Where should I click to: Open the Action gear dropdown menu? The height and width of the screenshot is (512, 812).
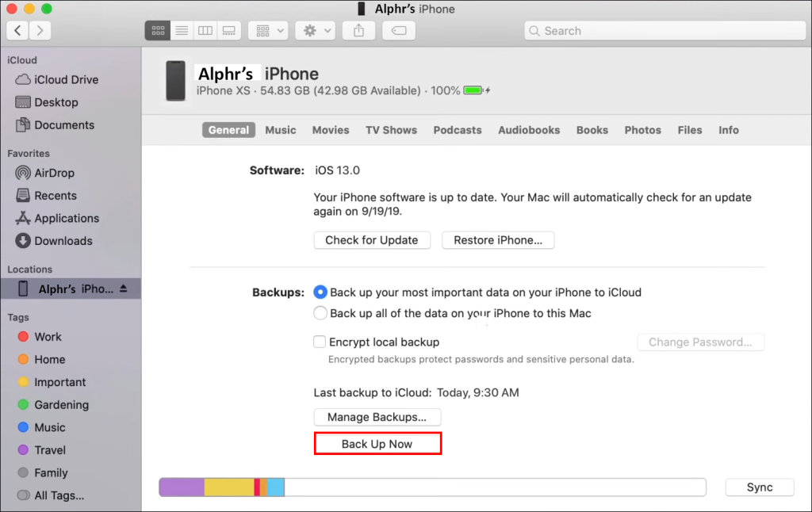click(x=315, y=30)
